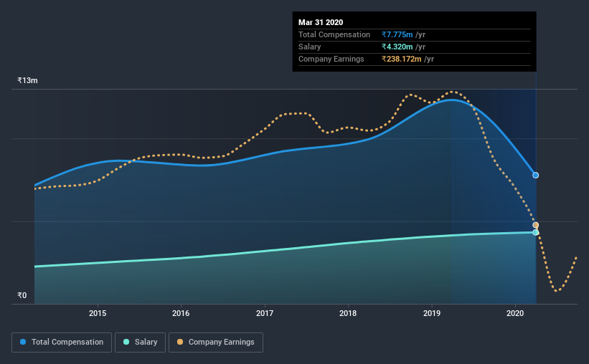Toggle the Total Compensation legend button
This screenshot has width=589, height=364.
click(62, 343)
